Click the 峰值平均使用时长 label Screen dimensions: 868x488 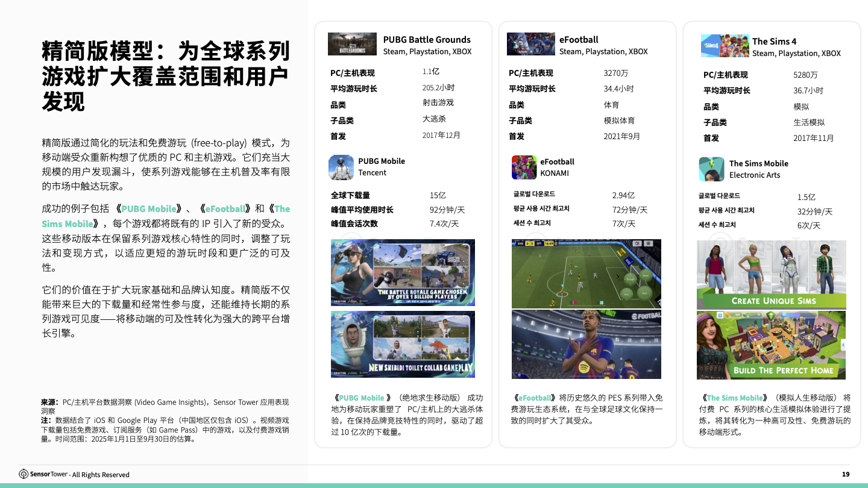(362, 210)
